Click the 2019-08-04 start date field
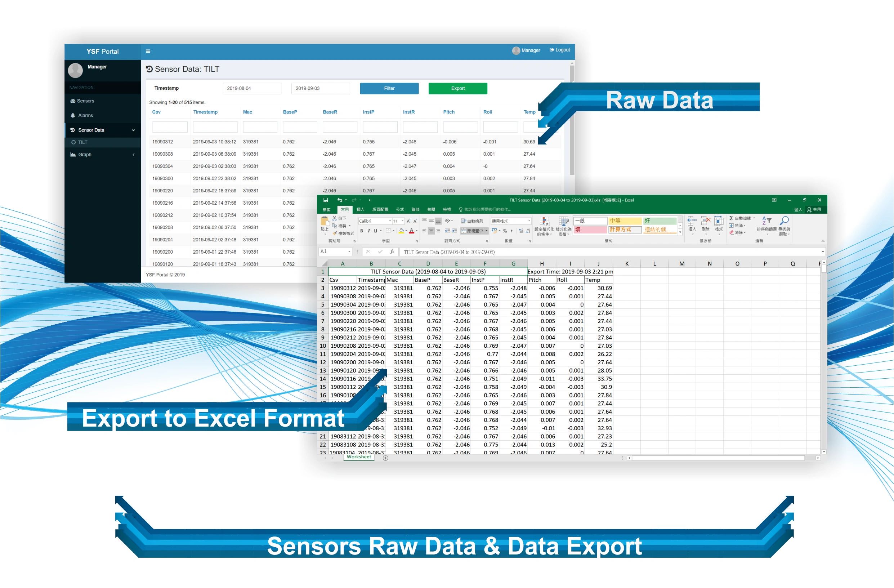894x588 pixels. tap(252, 88)
